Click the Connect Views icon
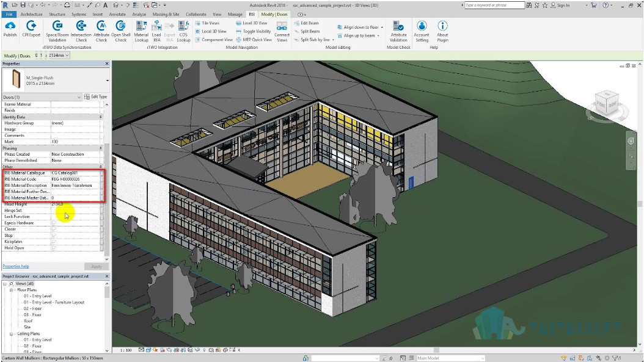Image resolution: width=644 pixels, height=362 pixels. (282, 26)
